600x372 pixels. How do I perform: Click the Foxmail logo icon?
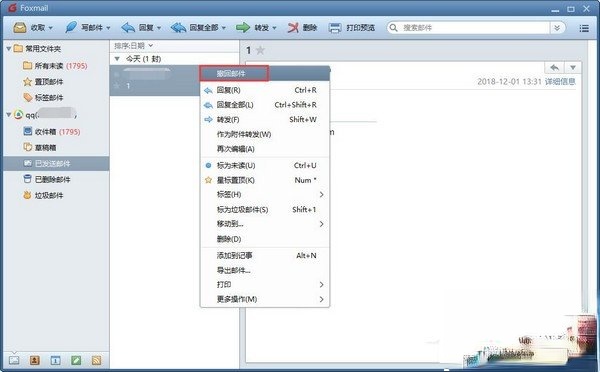pos(12,7)
